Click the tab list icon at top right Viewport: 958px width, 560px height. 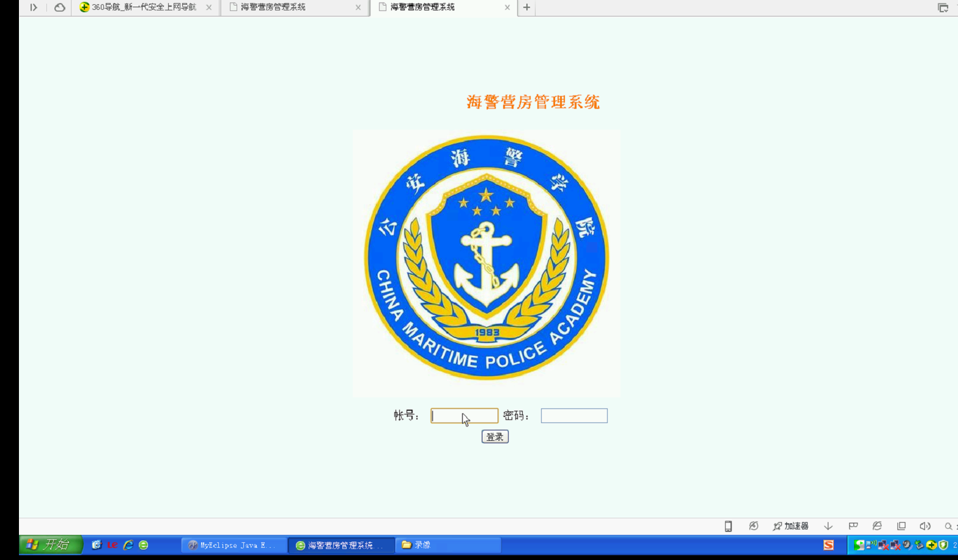click(x=943, y=7)
